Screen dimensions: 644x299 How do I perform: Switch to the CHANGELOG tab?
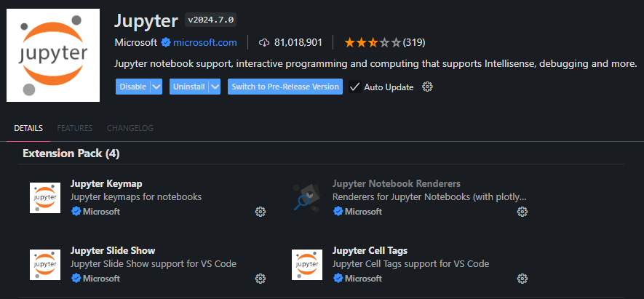(x=130, y=128)
